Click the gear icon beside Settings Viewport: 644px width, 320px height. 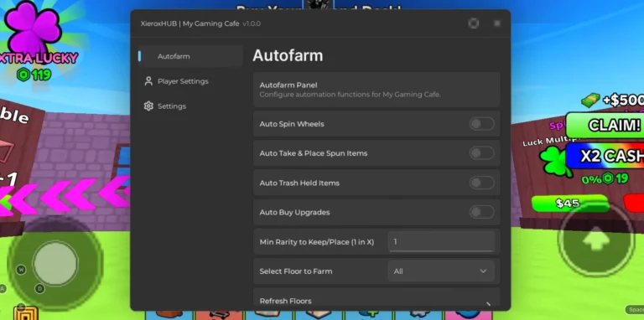[x=148, y=106]
